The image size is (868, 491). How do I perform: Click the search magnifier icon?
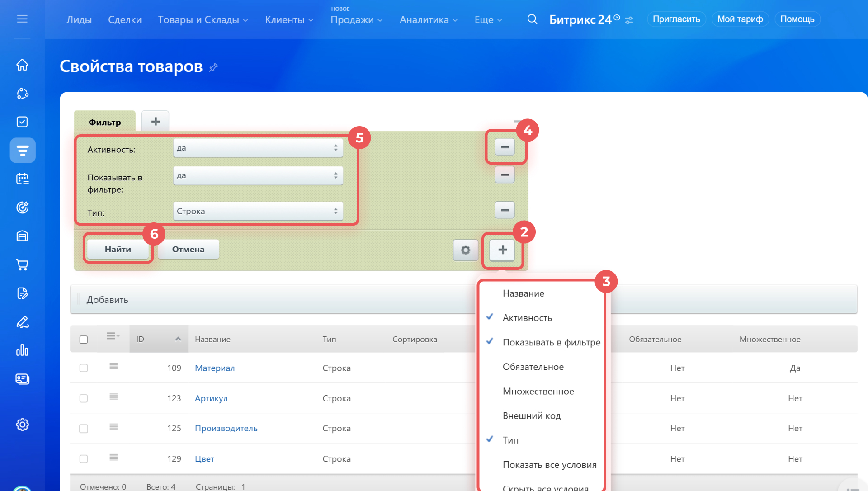click(532, 19)
